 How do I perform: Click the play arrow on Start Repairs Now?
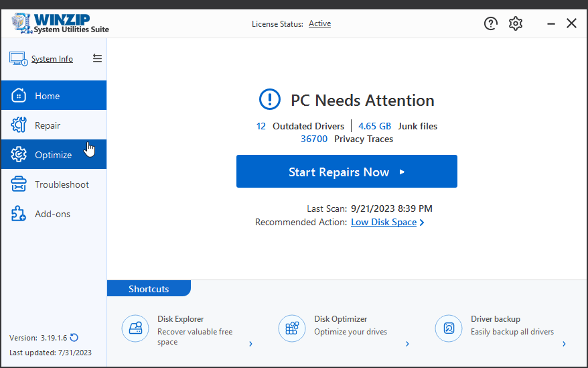[402, 172]
